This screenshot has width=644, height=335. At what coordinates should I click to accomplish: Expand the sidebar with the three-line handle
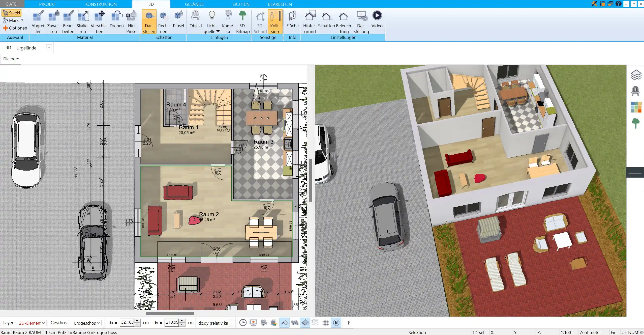635,172
